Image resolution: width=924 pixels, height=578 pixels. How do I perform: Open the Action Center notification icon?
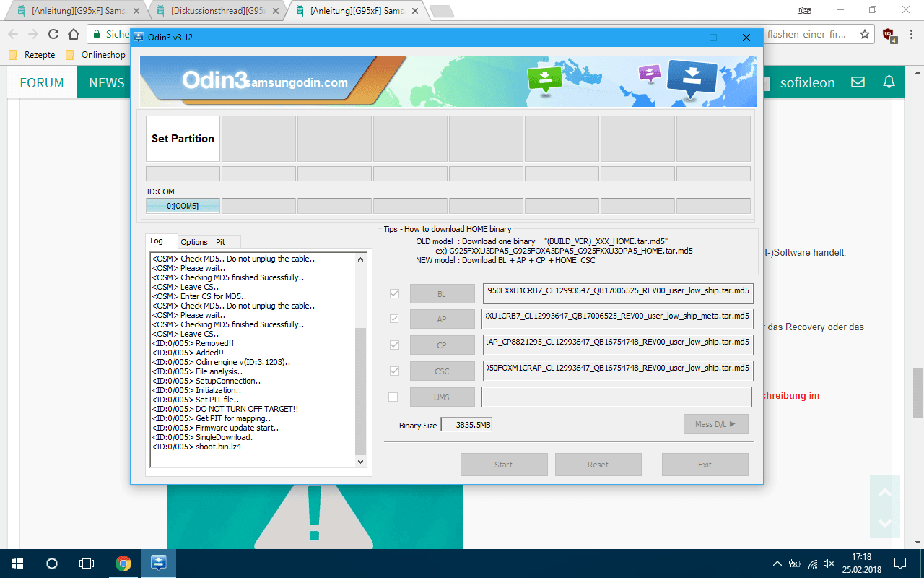(x=900, y=564)
